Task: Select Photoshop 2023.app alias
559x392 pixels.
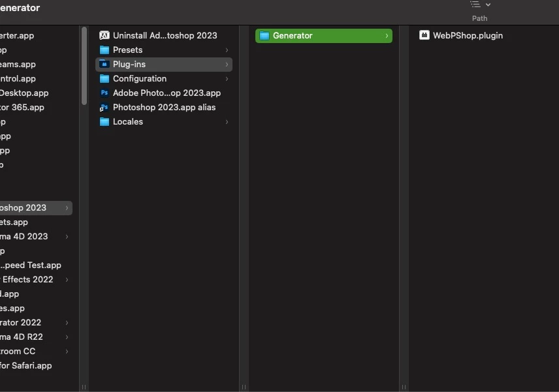Action: point(165,107)
